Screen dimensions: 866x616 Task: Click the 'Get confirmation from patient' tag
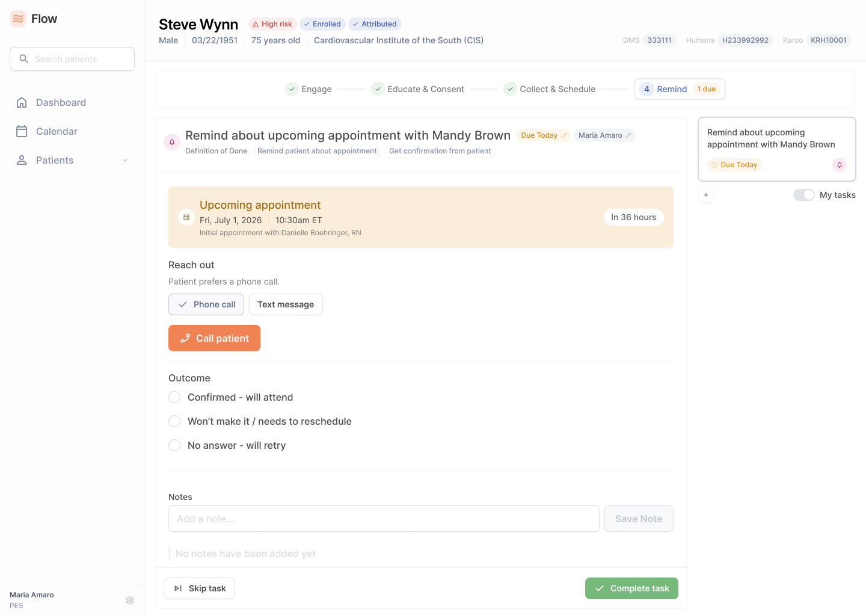[x=440, y=151]
